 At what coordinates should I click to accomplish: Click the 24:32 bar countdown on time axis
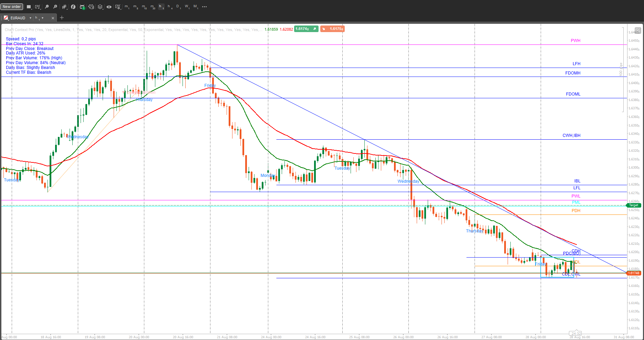[x=576, y=333]
